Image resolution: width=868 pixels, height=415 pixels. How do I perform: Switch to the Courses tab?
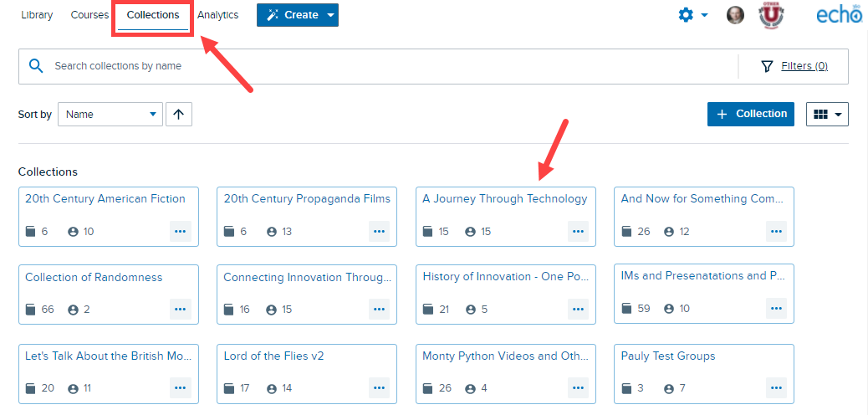pyautogui.click(x=89, y=15)
